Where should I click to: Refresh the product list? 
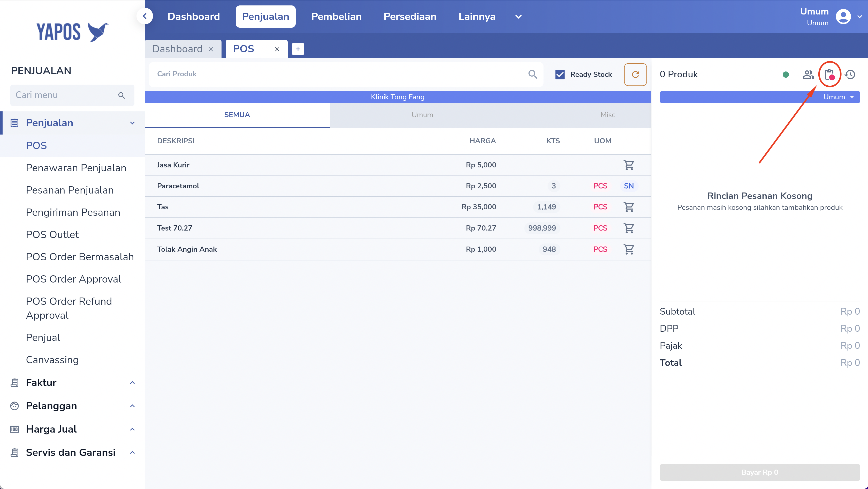(635, 74)
